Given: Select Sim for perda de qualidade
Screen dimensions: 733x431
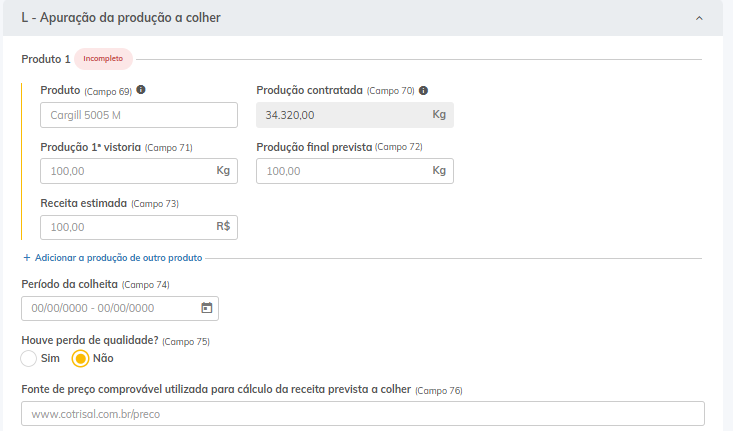Looking at the screenshot, I should click(x=29, y=358).
